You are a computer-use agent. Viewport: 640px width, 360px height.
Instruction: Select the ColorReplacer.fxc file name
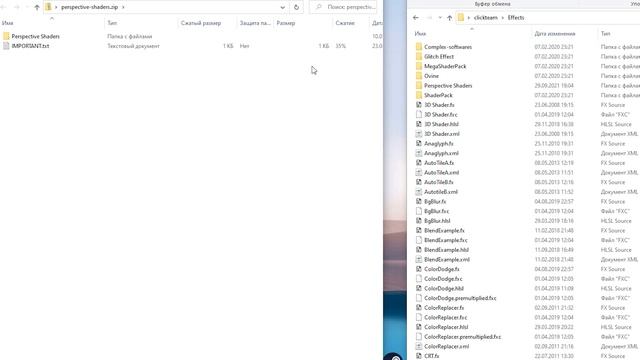pos(446,318)
